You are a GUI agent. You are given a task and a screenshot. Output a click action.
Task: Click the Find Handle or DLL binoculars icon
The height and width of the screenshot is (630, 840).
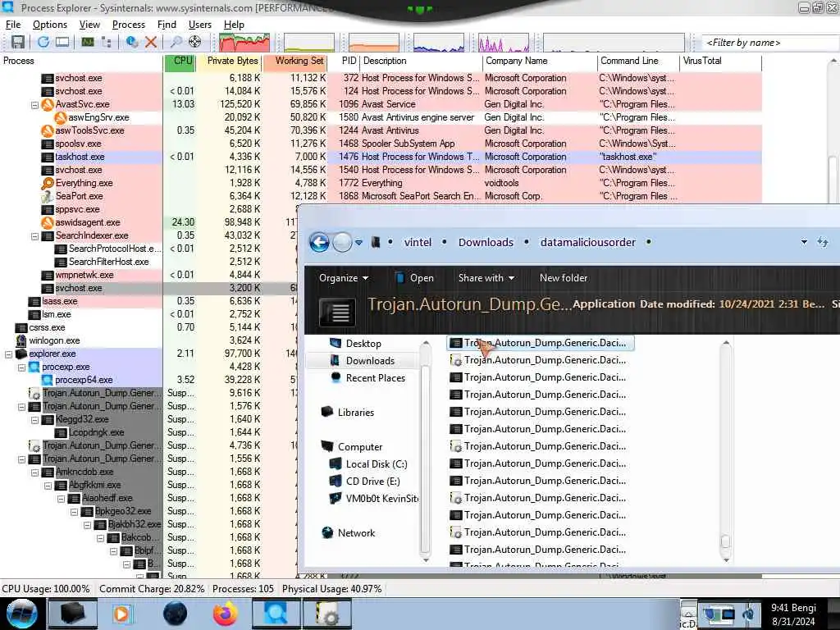pyautogui.click(x=176, y=42)
